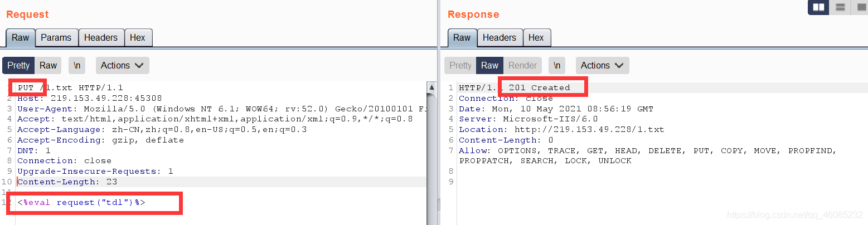Click the Content-Length: 23 line

click(67, 182)
